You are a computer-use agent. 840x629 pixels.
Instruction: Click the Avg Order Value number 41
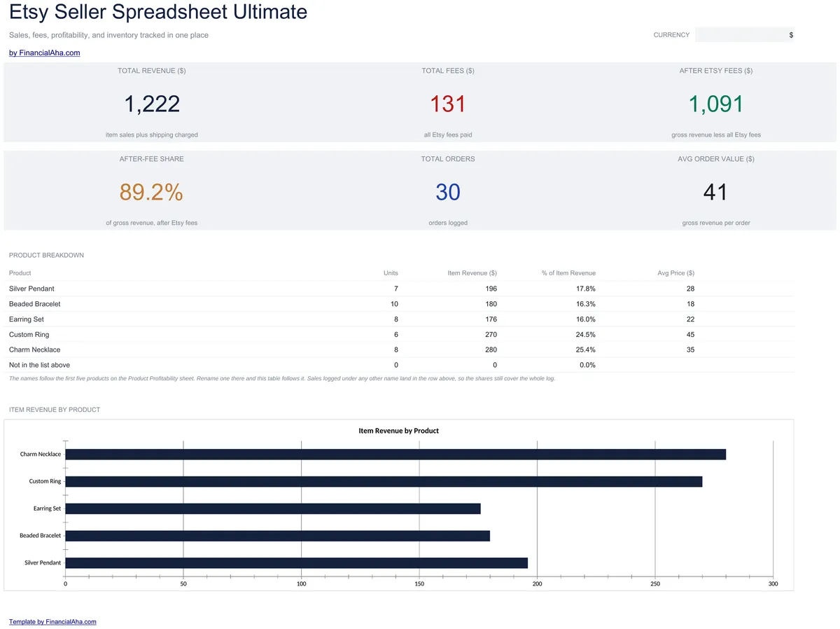(715, 192)
